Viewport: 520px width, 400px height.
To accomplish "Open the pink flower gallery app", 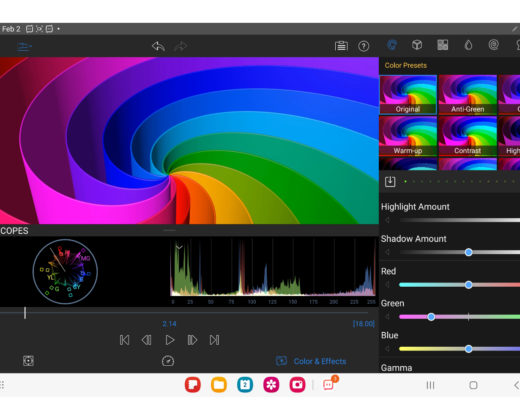I will click(x=271, y=385).
